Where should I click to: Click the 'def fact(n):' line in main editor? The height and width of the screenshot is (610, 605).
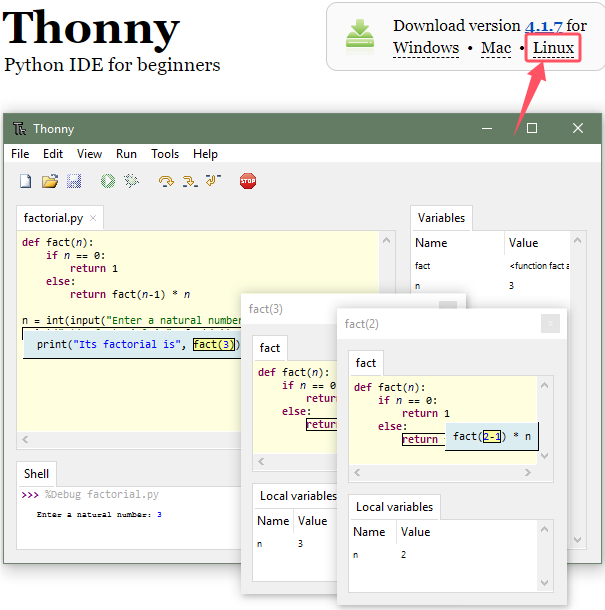(58, 242)
